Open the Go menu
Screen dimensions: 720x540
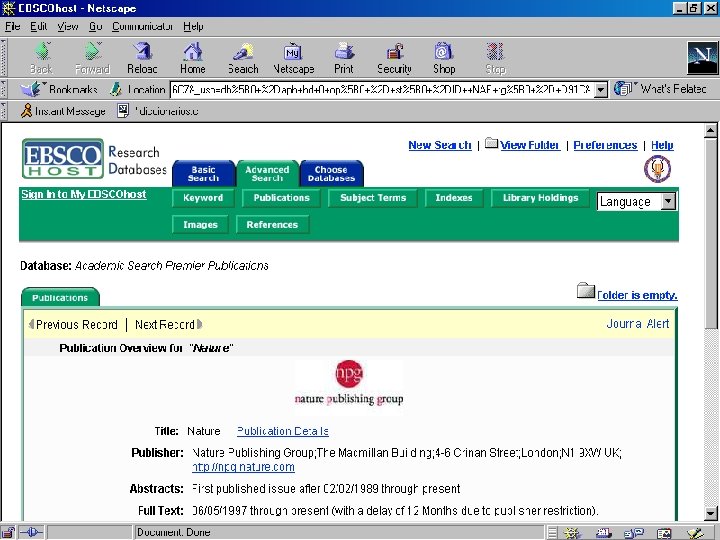[x=96, y=27]
